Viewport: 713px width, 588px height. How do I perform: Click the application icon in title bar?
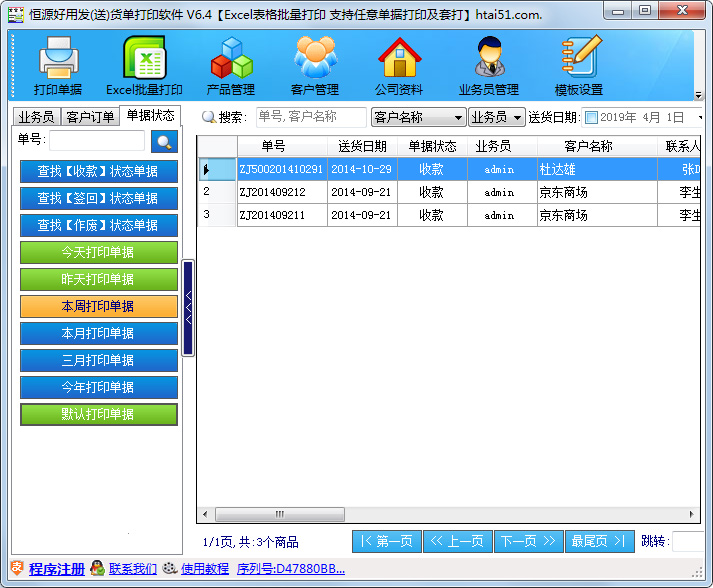point(16,15)
